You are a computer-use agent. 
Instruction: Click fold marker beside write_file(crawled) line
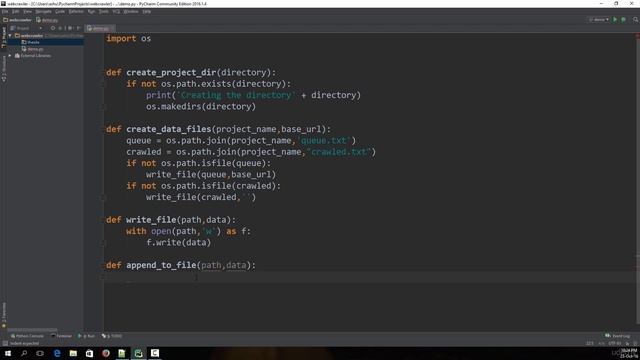click(103, 198)
